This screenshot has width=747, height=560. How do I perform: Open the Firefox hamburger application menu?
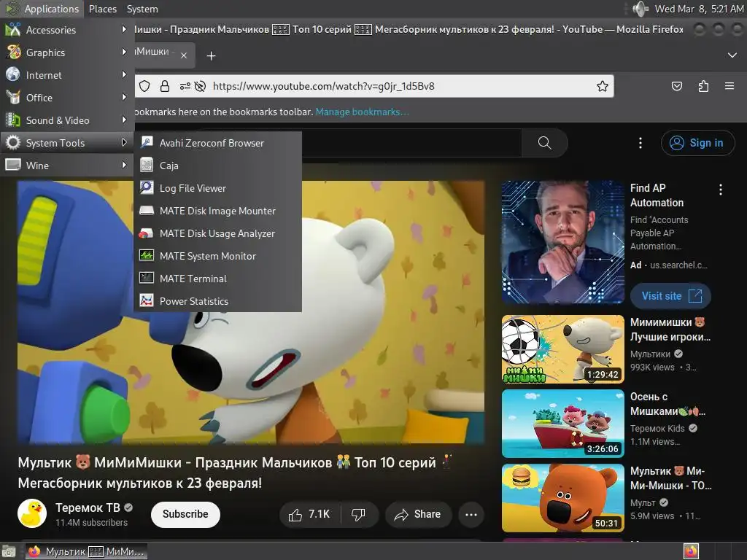(729, 86)
